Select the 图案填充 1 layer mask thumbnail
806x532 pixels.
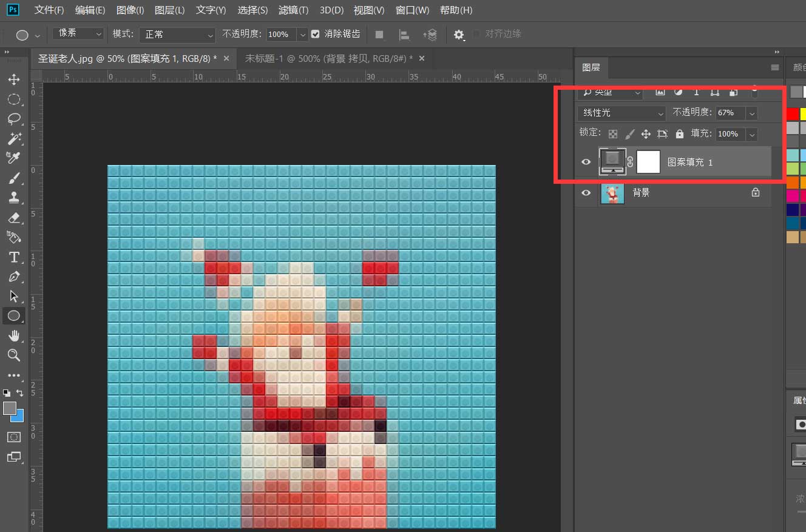coord(648,162)
